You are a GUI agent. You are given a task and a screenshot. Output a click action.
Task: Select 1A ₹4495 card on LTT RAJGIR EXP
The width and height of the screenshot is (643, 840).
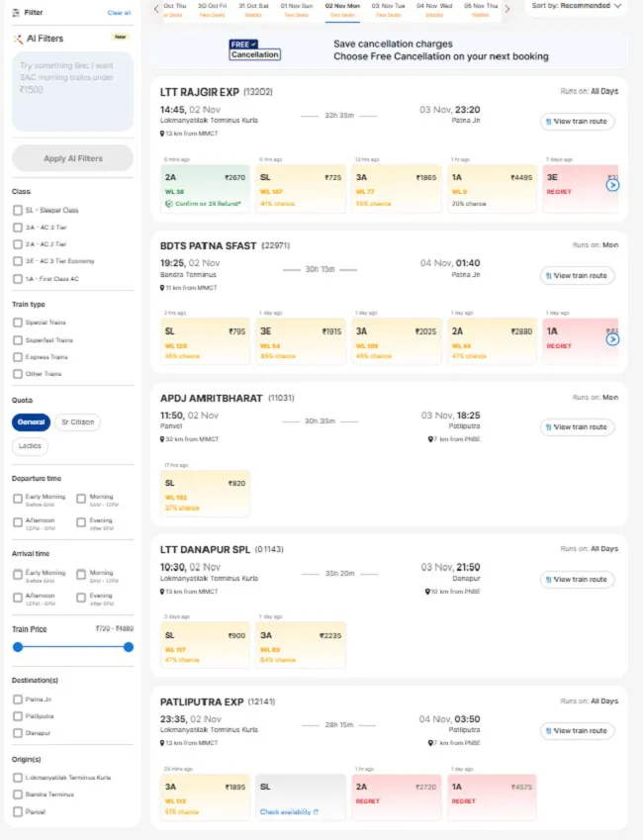pos(492,190)
